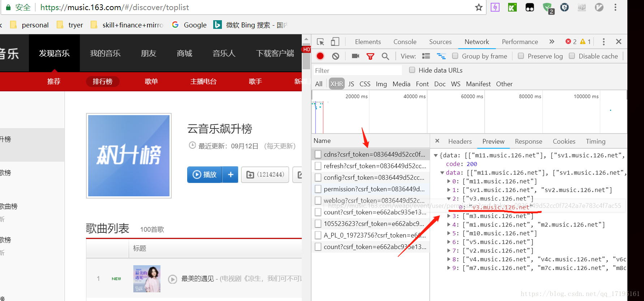Collapse the root JSON object triangle
The image size is (644, 301).
(x=436, y=156)
